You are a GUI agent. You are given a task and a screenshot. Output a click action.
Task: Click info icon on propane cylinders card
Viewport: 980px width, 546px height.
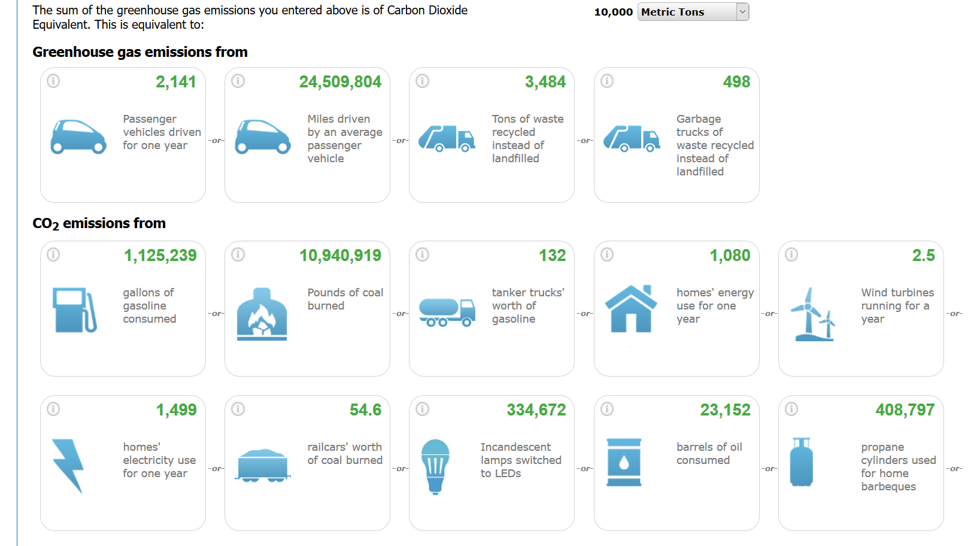(791, 409)
